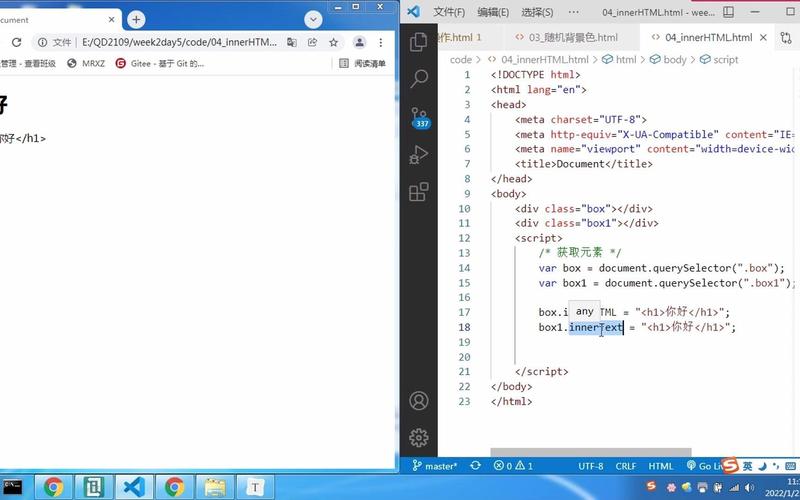The width and height of the screenshot is (800, 500).
Task: Click the editor horizontal scrollbar
Action: point(590,452)
